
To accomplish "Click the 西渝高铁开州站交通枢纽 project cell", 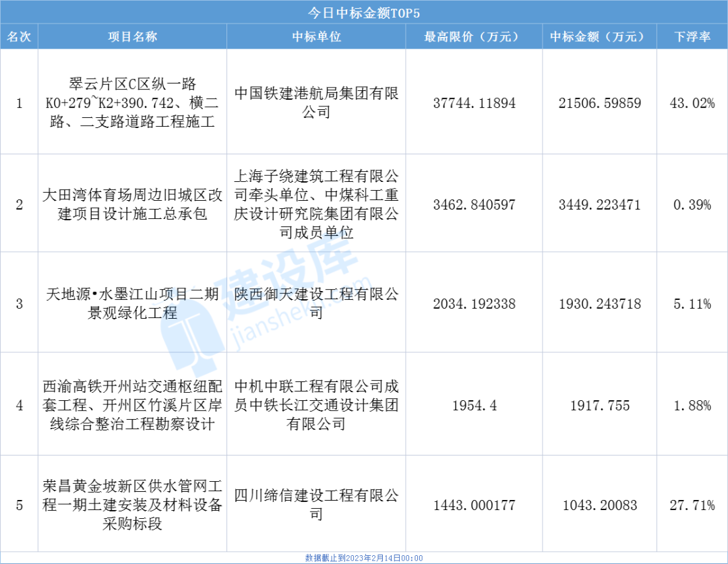I will [x=132, y=406].
